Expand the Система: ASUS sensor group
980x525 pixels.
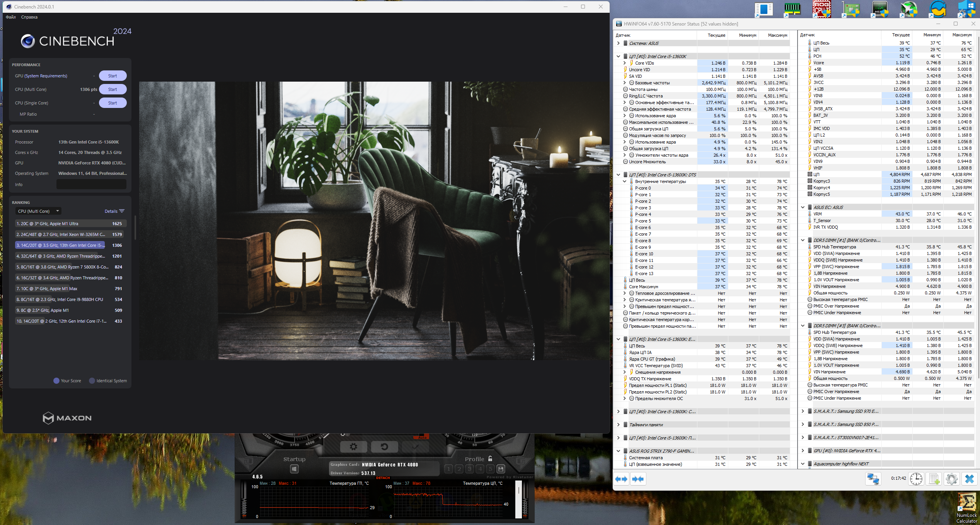click(x=618, y=43)
